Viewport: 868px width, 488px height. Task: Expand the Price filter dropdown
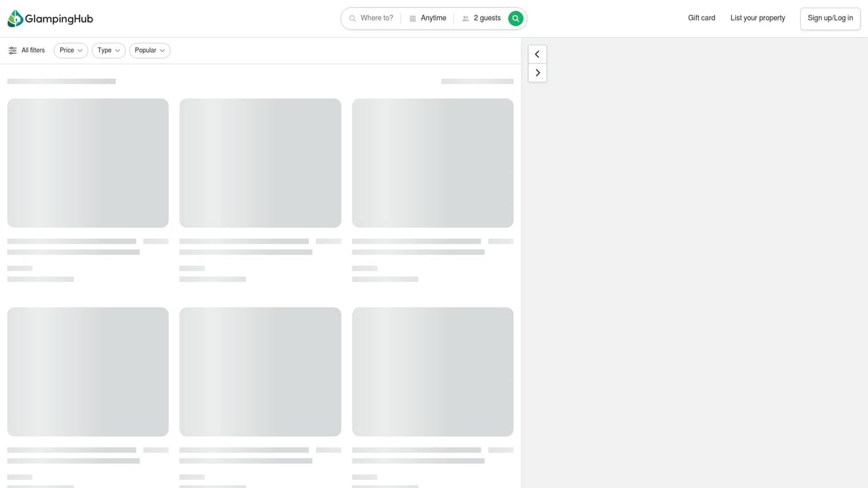(x=71, y=51)
